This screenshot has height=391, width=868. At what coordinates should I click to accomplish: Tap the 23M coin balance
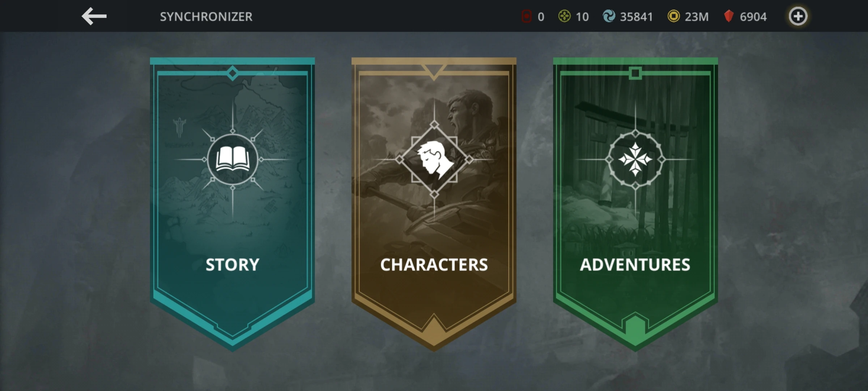697,17
